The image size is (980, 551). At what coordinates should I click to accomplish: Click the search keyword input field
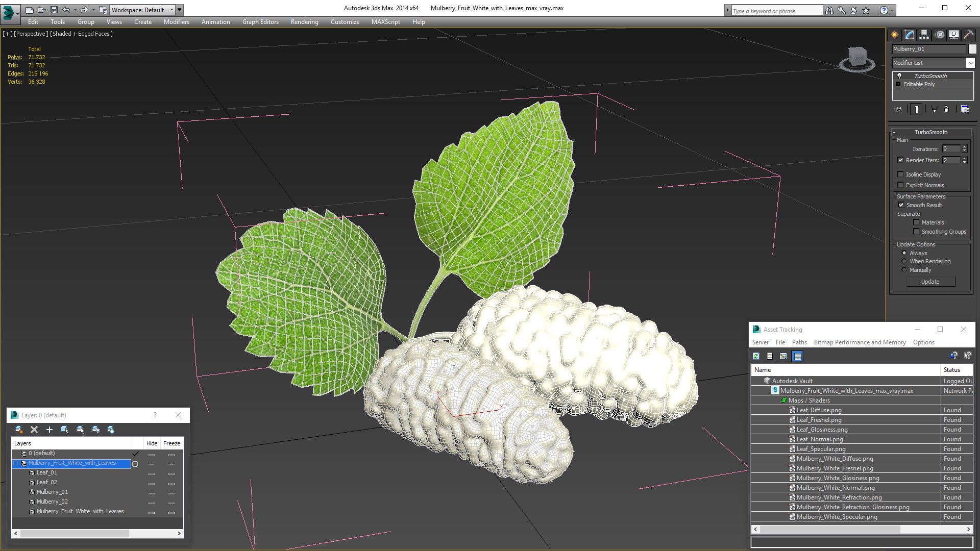tap(777, 11)
